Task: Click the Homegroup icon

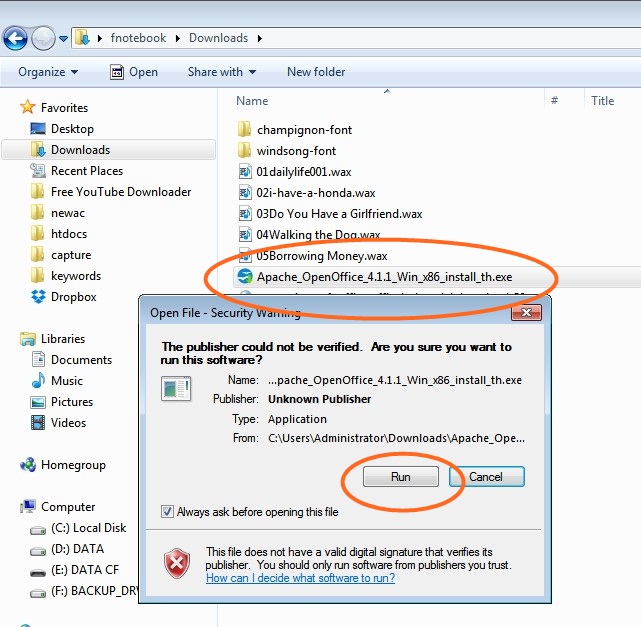Action: [28, 465]
